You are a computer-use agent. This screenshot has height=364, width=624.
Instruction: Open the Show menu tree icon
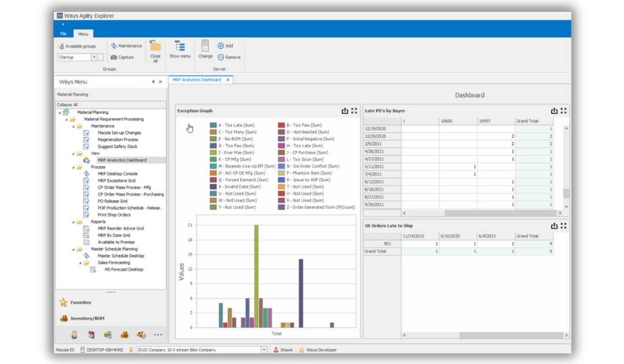[x=180, y=46]
